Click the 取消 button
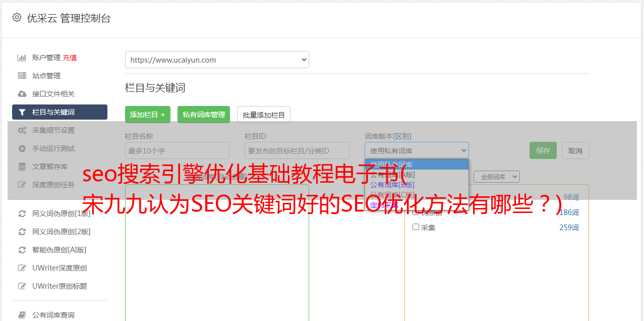644x321 pixels. [x=575, y=150]
